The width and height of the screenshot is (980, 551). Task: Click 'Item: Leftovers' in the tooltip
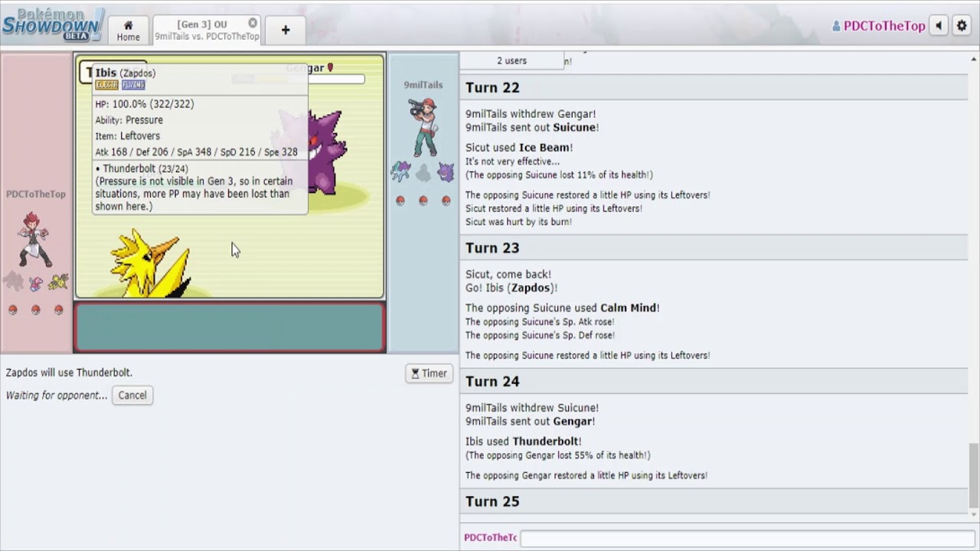[x=127, y=136]
